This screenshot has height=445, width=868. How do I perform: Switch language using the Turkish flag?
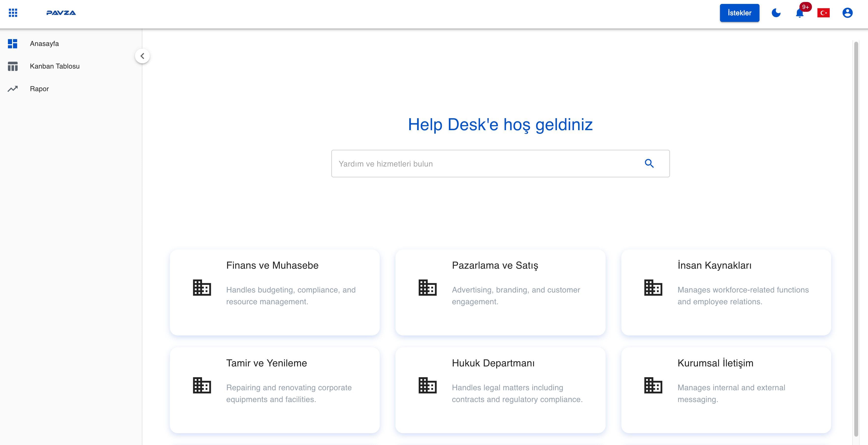coord(824,13)
